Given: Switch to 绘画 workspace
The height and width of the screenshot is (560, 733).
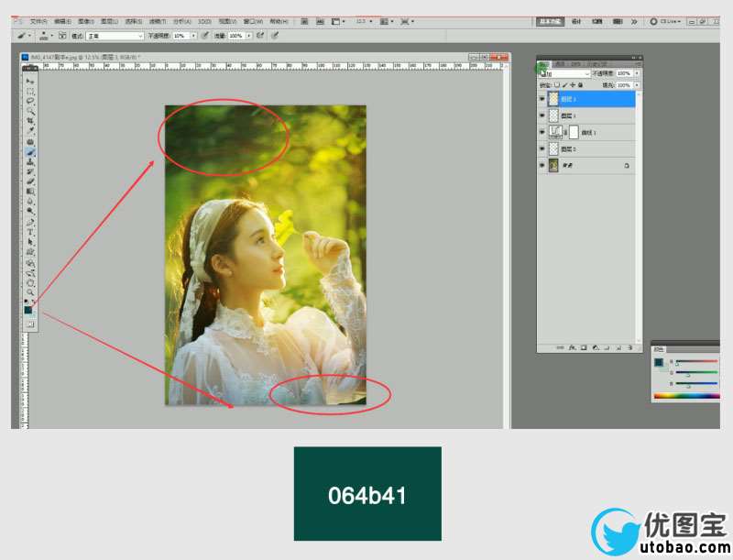Looking at the screenshot, I should 597,21.
